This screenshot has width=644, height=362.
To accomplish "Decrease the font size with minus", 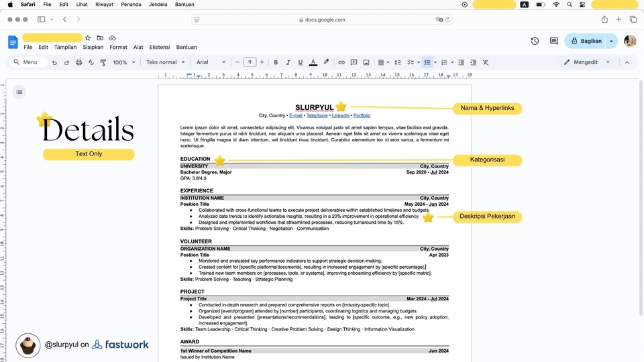I will point(237,62).
